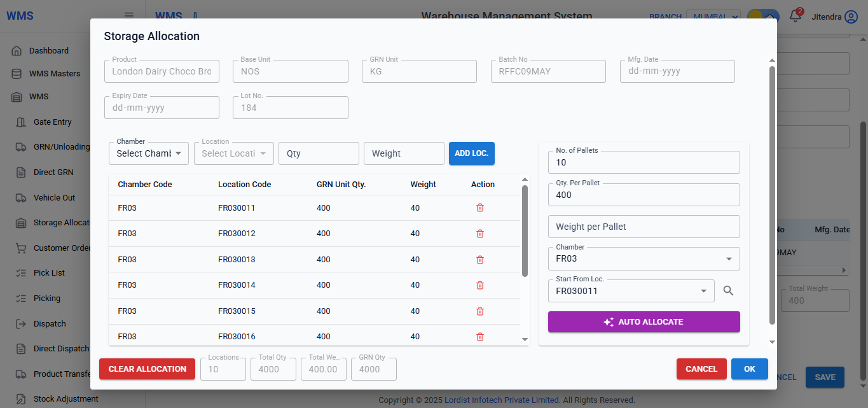Open the notifications bell

click(795, 16)
